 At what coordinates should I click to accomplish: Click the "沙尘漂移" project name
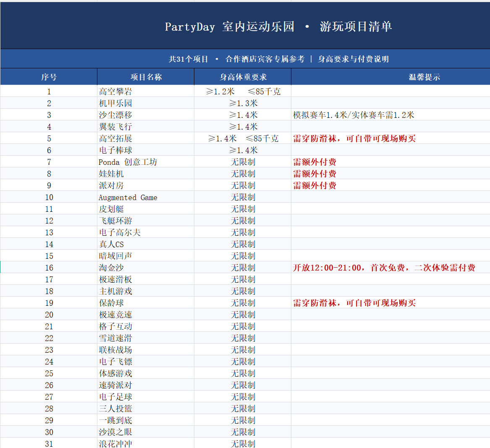[x=115, y=115]
